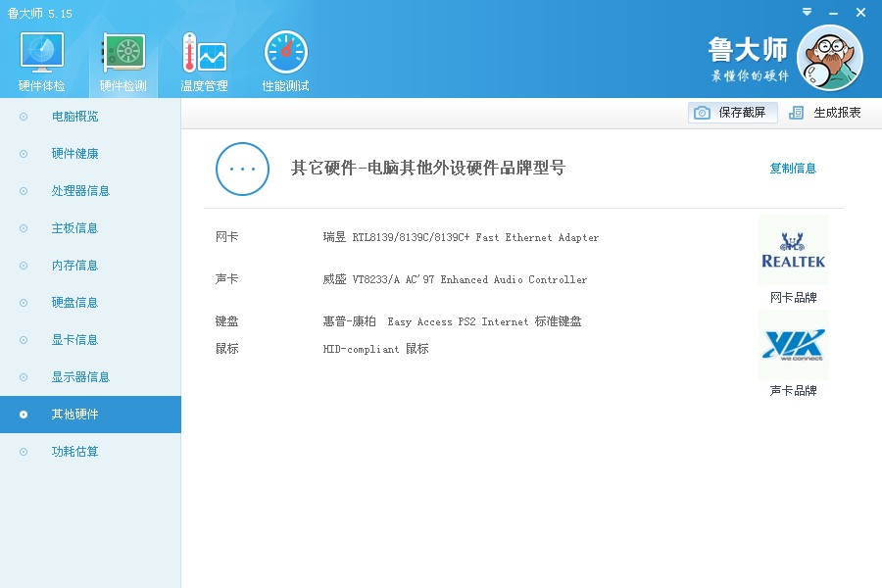Switch to the 硬件体检 tab label

(41, 85)
